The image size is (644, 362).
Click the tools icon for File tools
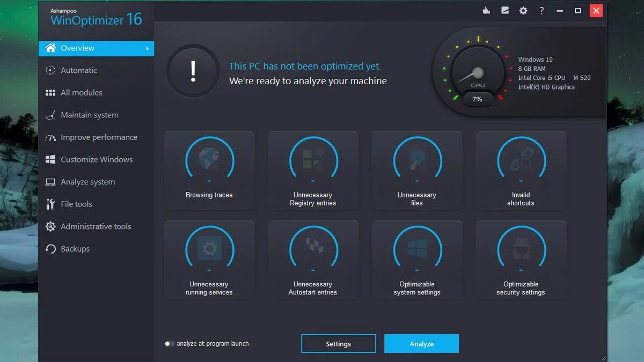point(50,204)
